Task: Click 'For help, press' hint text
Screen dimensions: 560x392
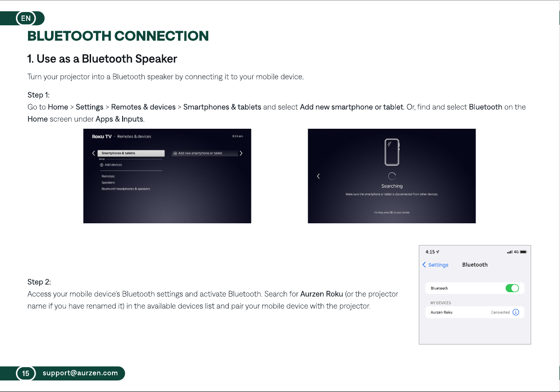Action: (392, 213)
